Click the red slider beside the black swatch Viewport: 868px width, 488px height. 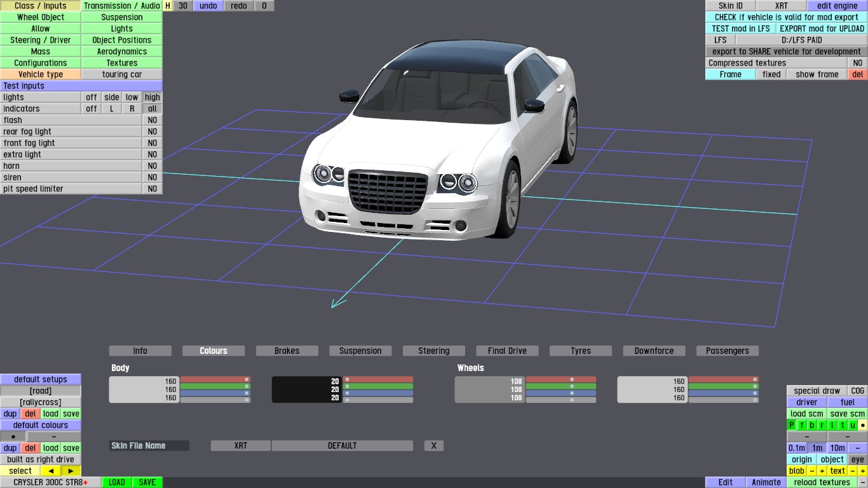pos(378,379)
